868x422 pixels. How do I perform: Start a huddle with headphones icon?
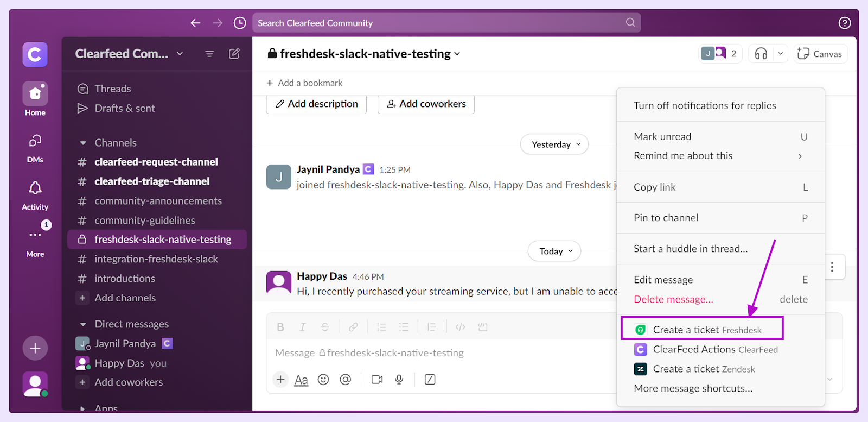point(761,54)
